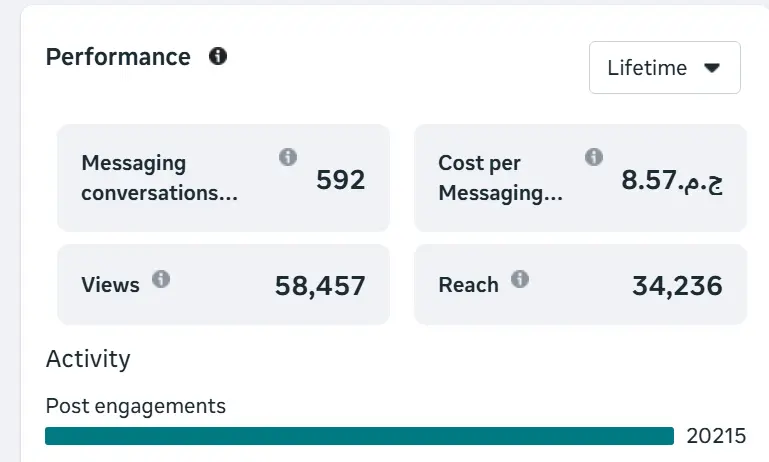The width and height of the screenshot is (769, 462).
Task: Click info icon for Cost per Messaging
Action: click(594, 157)
